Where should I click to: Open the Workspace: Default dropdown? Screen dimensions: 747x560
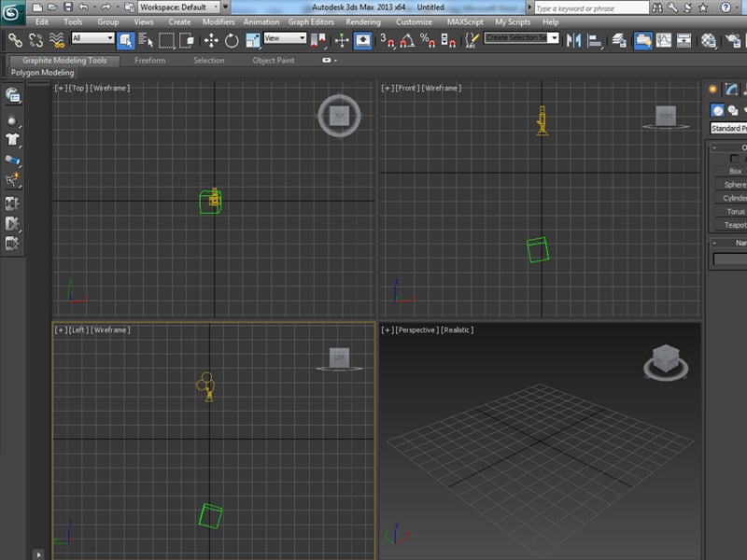(x=179, y=7)
